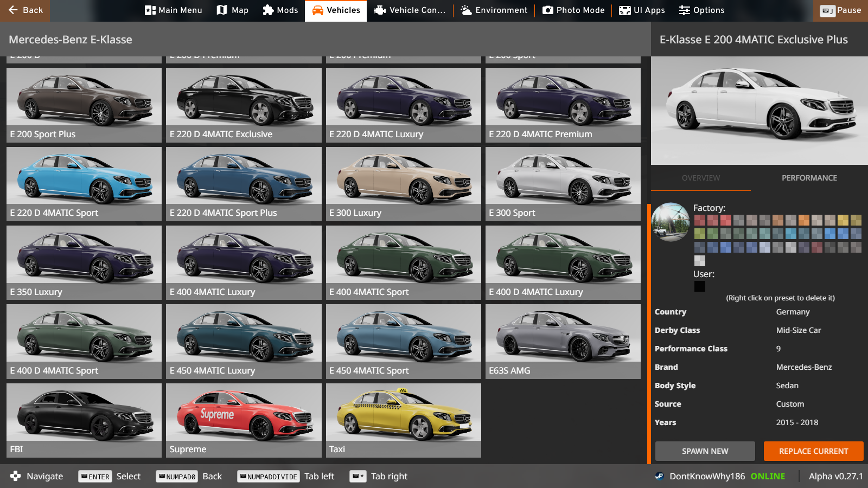Select E 220 D 4MATIC Exclusive car
This screenshot has width=868, height=488.
(x=244, y=105)
